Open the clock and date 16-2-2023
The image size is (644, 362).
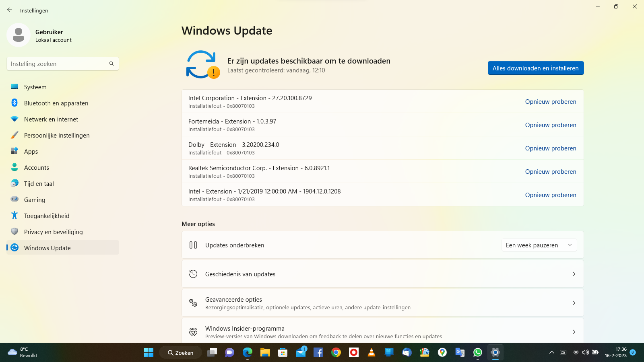616,352
